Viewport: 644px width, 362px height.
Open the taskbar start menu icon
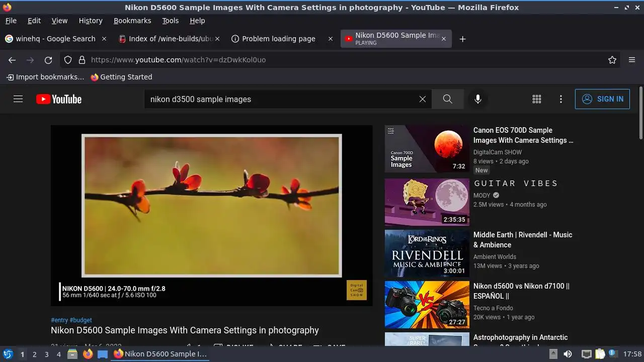[8, 354]
